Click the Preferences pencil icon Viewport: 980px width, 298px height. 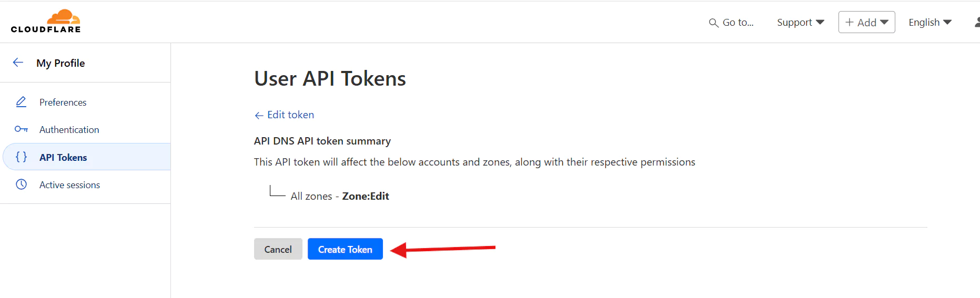point(21,102)
